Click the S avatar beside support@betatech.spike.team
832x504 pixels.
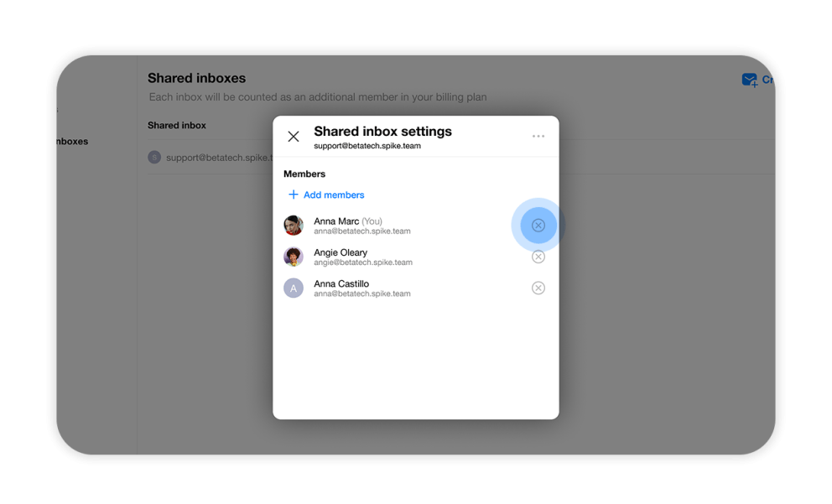pos(154,157)
